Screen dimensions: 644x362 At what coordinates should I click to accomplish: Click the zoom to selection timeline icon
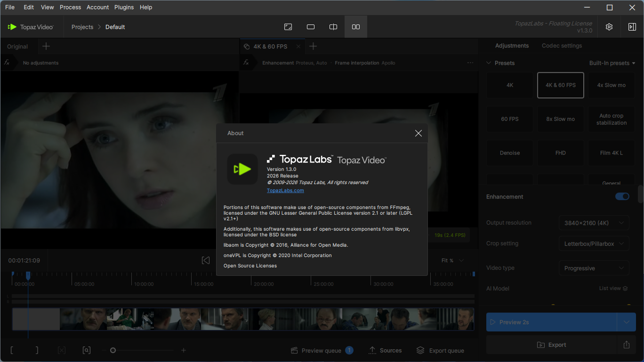(x=87, y=350)
